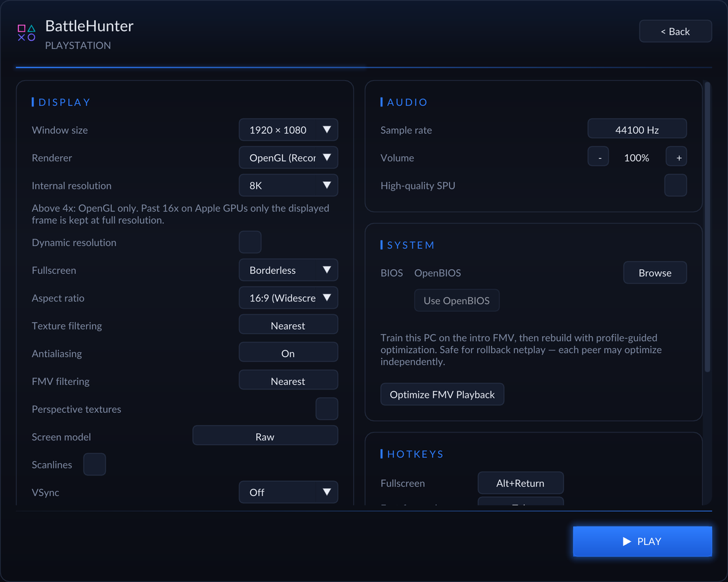The height and width of the screenshot is (582, 728).
Task: Cycle the Texture filtering Nearest button
Action: click(x=289, y=325)
